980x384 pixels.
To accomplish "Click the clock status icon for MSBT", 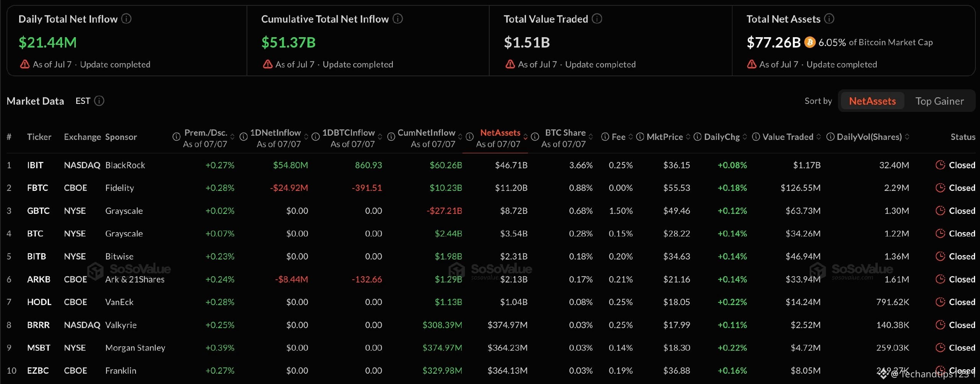I will click(x=940, y=348).
